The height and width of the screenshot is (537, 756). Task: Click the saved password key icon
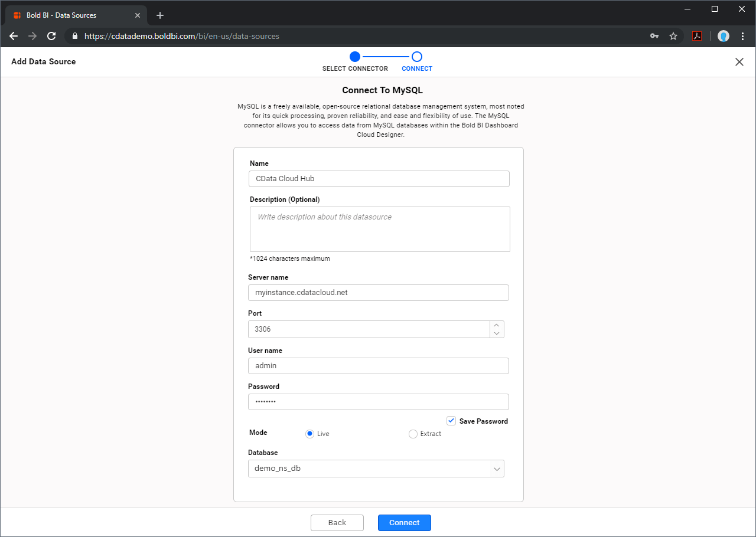654,36
